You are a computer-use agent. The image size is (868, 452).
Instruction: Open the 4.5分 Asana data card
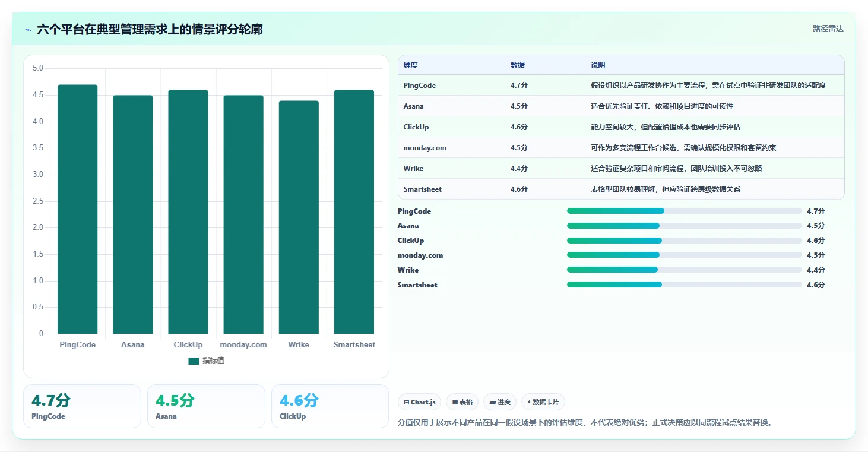[206, 406]
